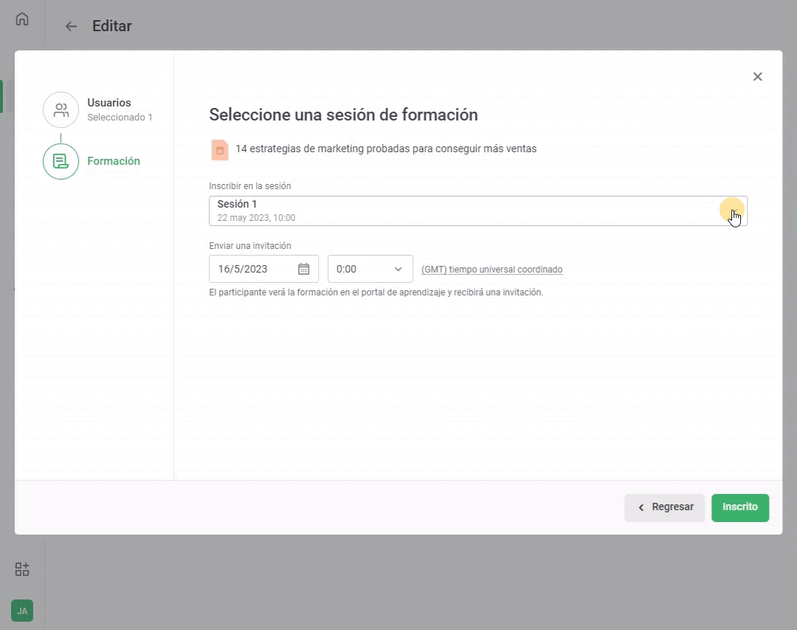797x630 pixels.
Task: Click the JA user avatar
Action: (x=22, y=610)
